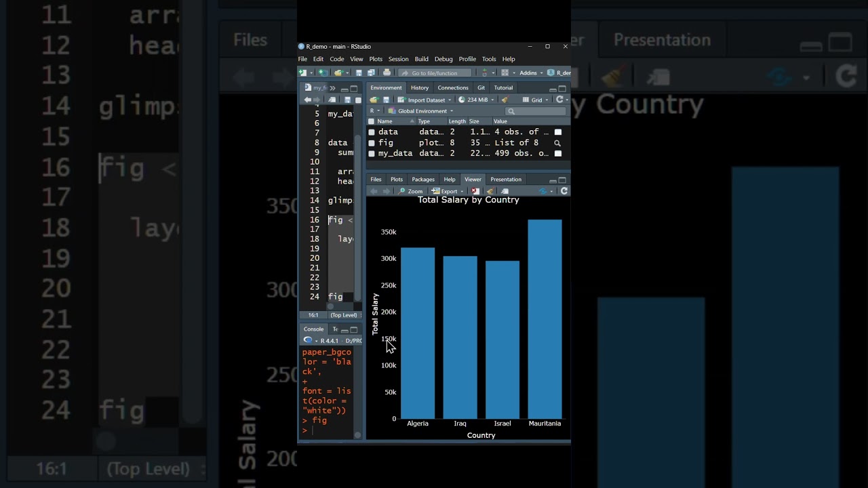Click the Algeria bar in the chart
The width and height of the screenshot is (868, 488).
click(x=418, y=333)
